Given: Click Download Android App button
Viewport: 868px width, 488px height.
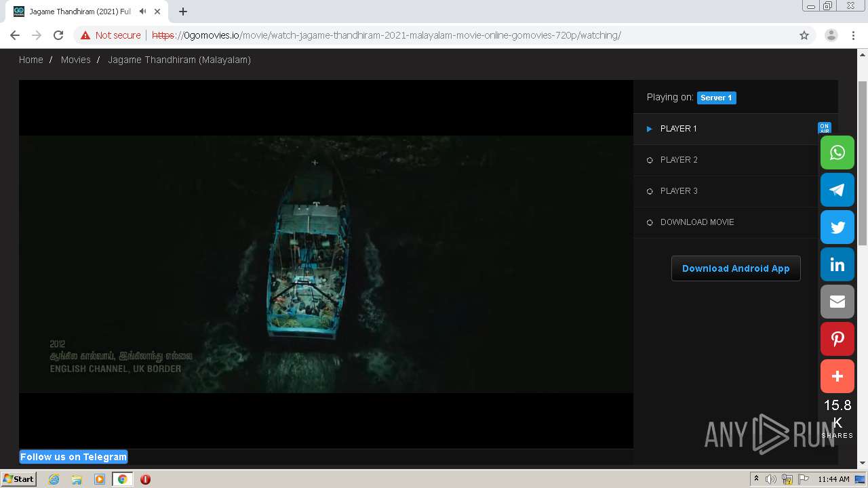Looking at the screenshot, I should (x=736, y=268).
